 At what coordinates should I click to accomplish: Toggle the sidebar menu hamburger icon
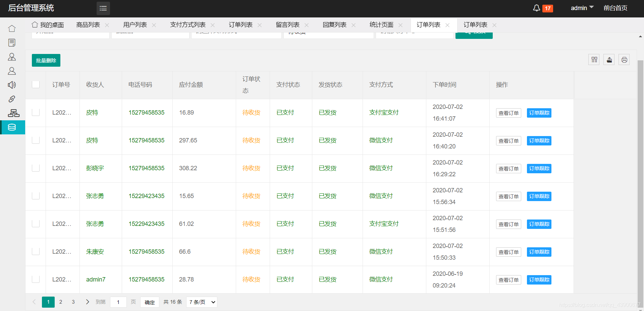pyautogui.click(x=103, y=8)
